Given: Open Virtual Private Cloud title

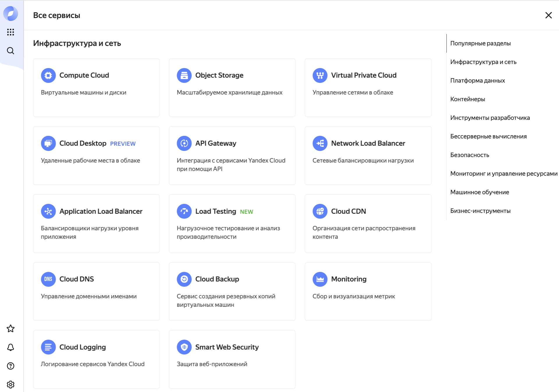Looking at the screenshot, I should pyautogui.click(x=364, y=75).
